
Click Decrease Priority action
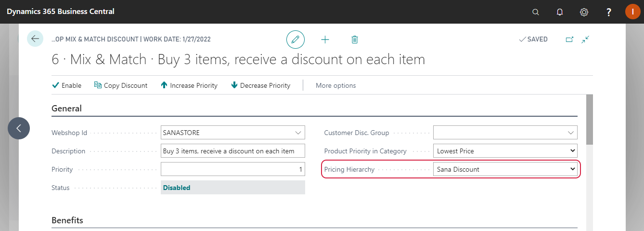[260, 85]
